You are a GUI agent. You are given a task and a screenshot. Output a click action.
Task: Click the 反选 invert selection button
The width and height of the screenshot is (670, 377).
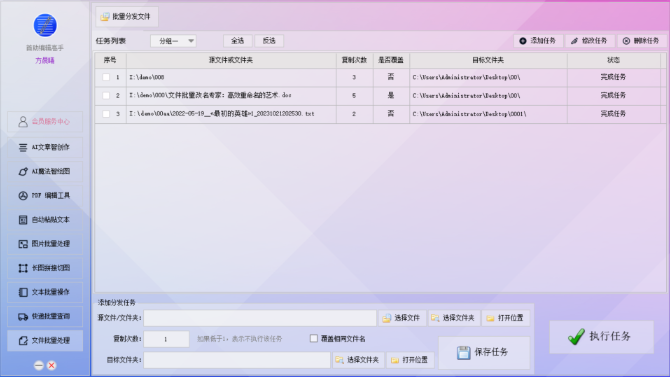click(x=269, y=41)
